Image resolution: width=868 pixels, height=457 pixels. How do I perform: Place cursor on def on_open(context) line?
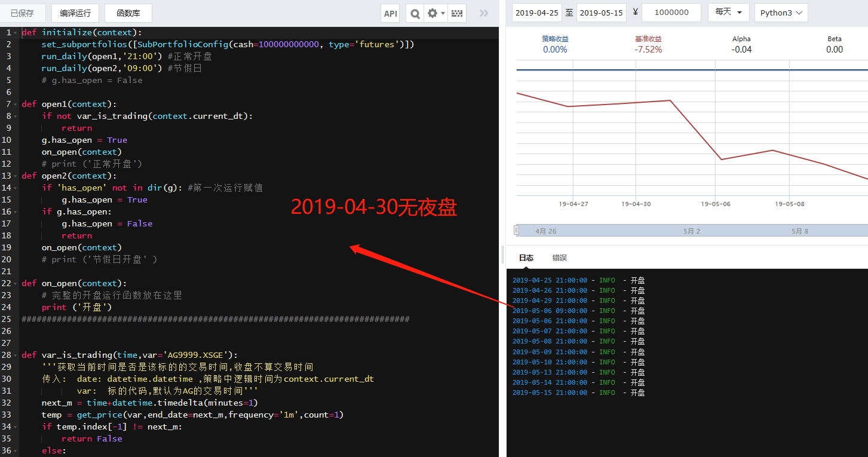(74, 283)
